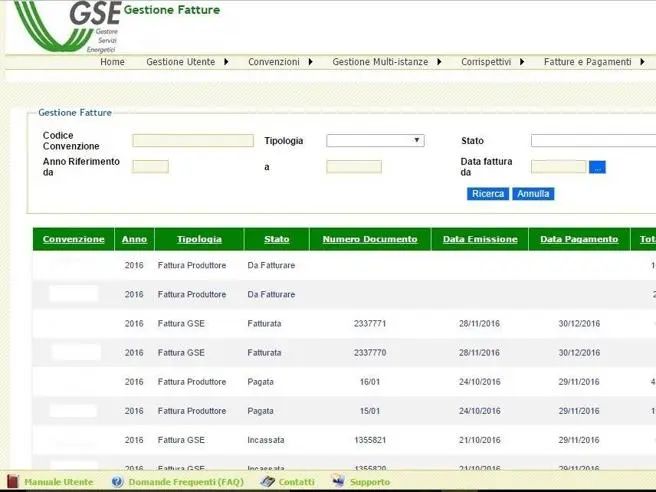The width and height of the screenshot is (656, 492).
Task: Open the Manuale Utente book icon
Action: click(13, 482)
